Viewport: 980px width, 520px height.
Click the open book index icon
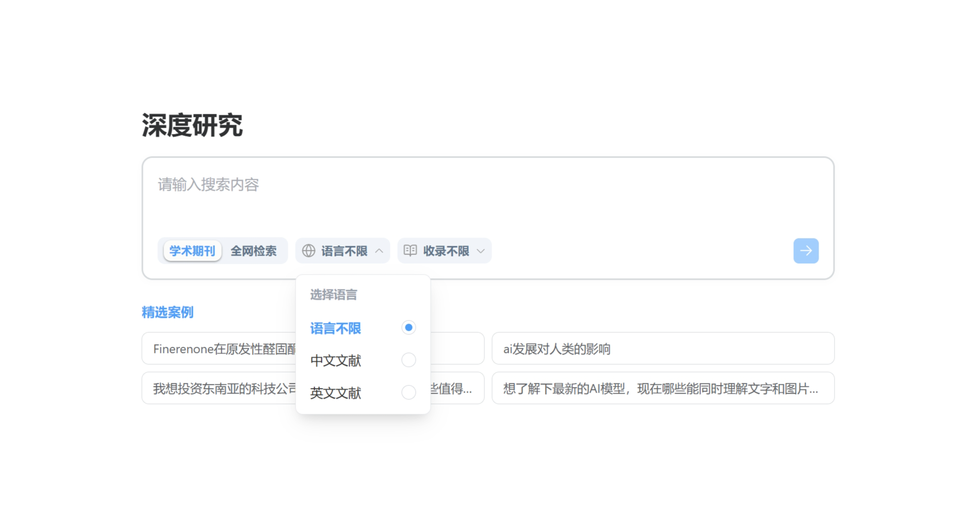(x=410, y=251)
